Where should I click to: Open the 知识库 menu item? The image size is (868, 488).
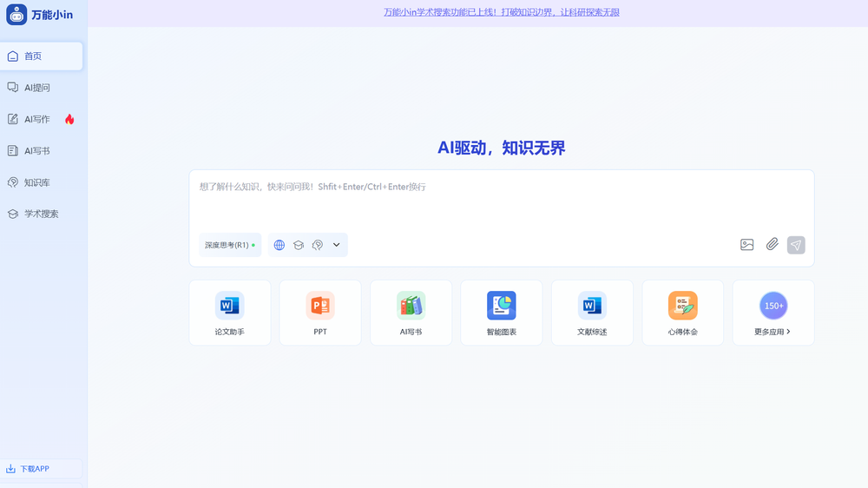41,182
